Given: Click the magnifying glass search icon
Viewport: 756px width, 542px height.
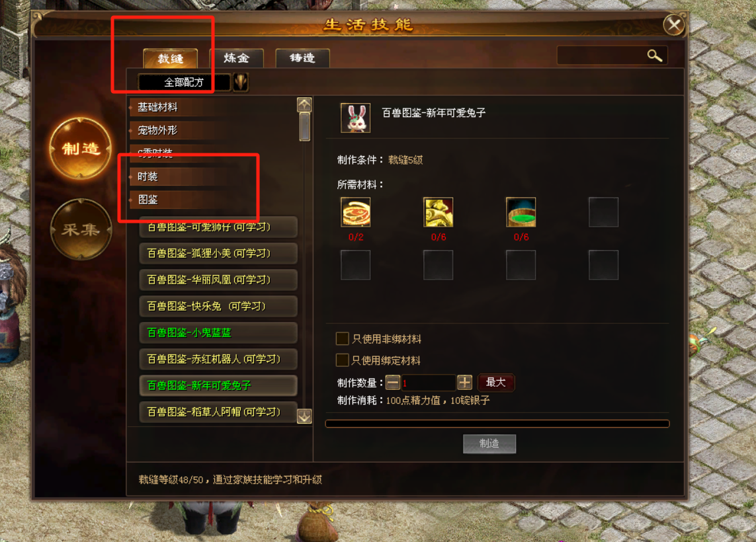Looking at the screenshot, I should point(654,56).
